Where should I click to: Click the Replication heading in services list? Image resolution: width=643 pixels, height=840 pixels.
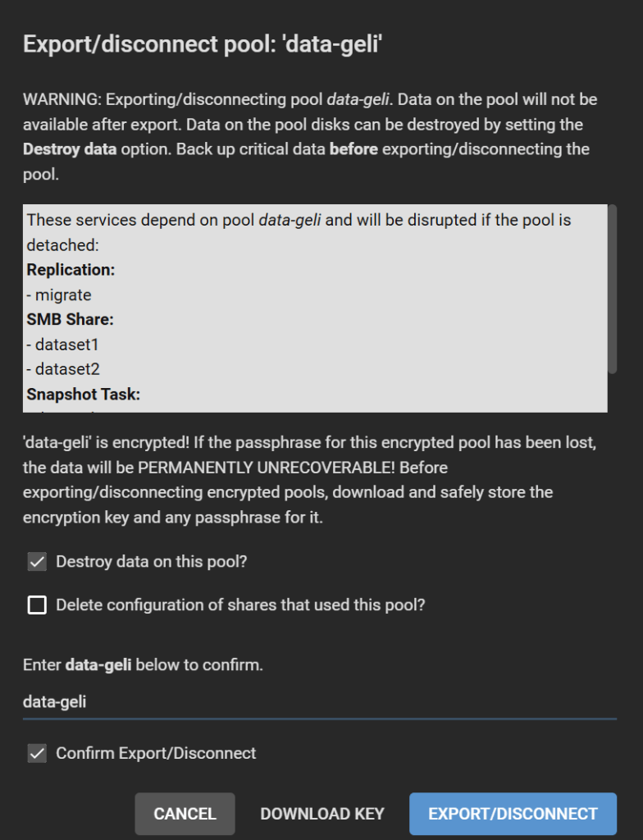pos(71,270)
